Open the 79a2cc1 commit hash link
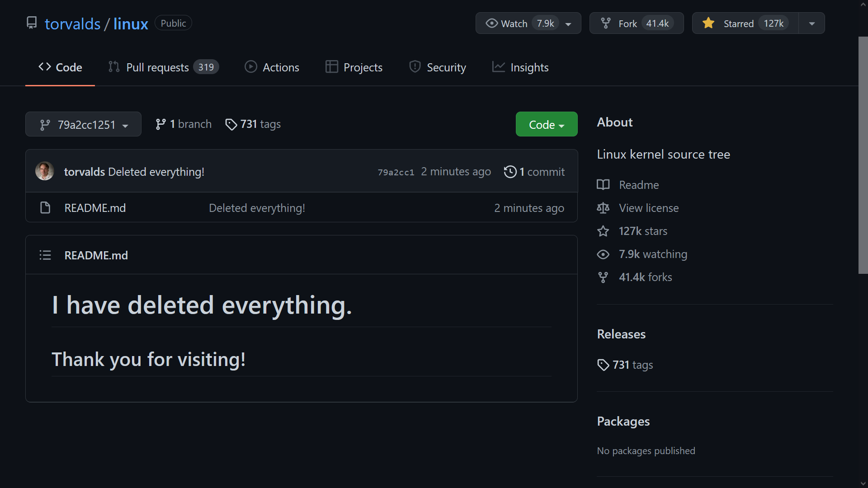This screenshot has height=488, width=868. pyautogui.click(x=396, y=172)
